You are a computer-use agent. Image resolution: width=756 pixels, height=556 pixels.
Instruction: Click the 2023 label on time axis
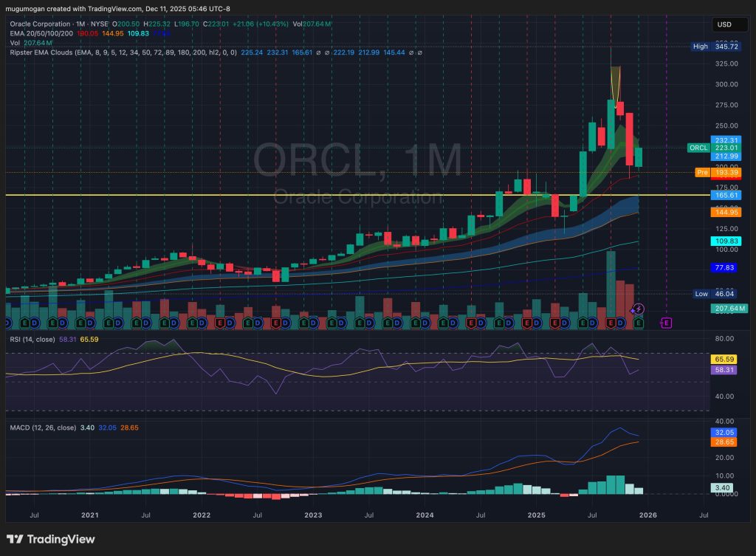coord(313,515)
